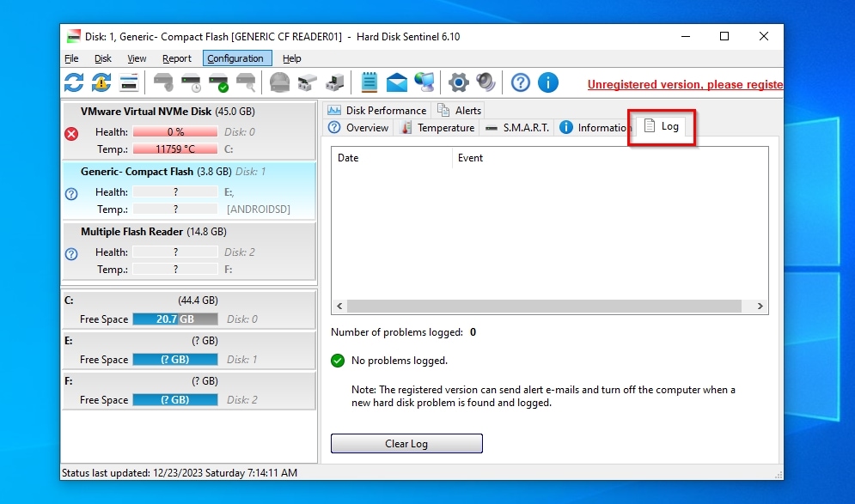855x504 pixels.
Task: Click refresh icon with yellow warning sign
Action: pyautogui.click(x=101, y=82)
